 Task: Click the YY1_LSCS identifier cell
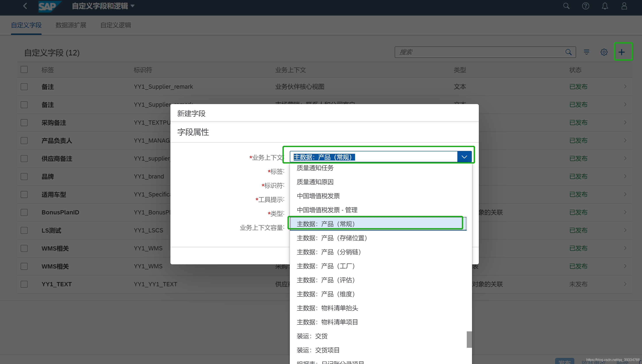click(148, 230)
